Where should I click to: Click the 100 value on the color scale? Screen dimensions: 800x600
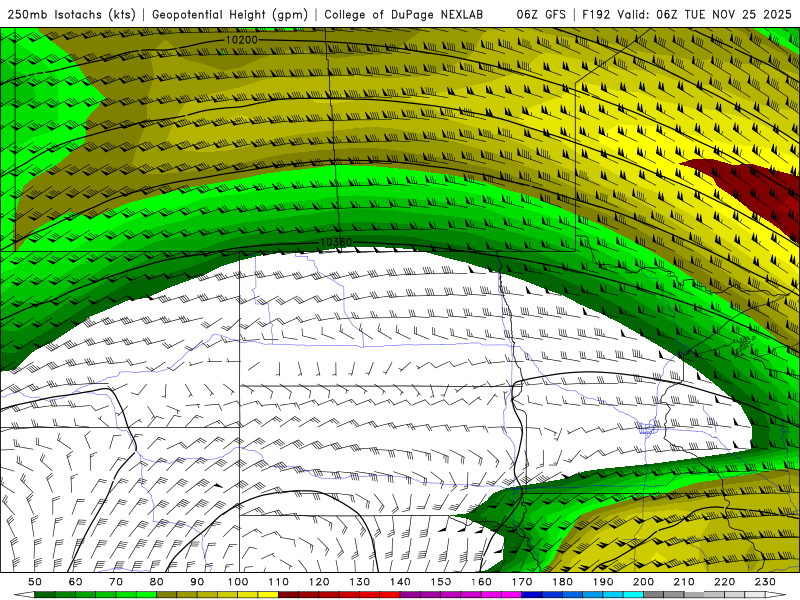point(238,582)
